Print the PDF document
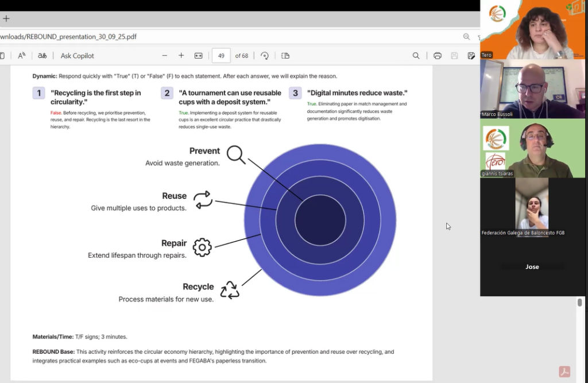588x383 pixels. (438, 56)
